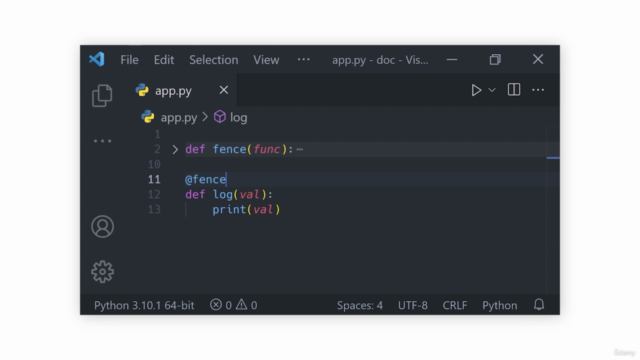Click app.py in the breadcrumb
The width and height of the screenshot is (640, 360).
(x=179, y=118)
